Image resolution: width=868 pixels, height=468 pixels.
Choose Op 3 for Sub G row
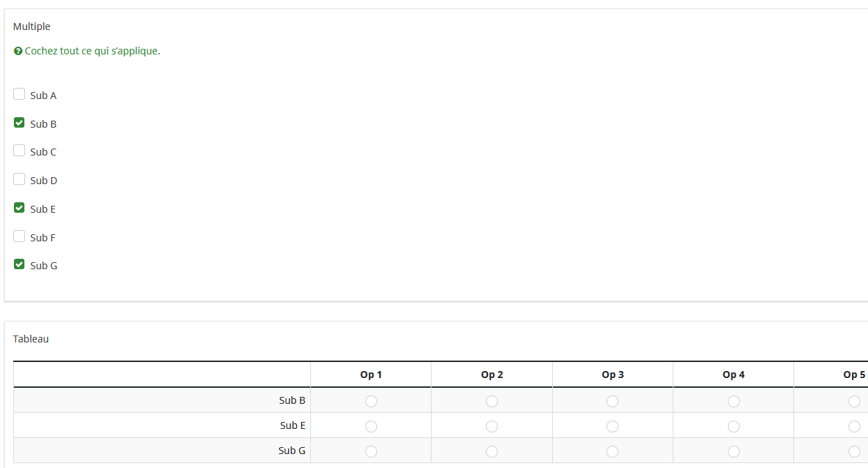click(x=612, y=451)
